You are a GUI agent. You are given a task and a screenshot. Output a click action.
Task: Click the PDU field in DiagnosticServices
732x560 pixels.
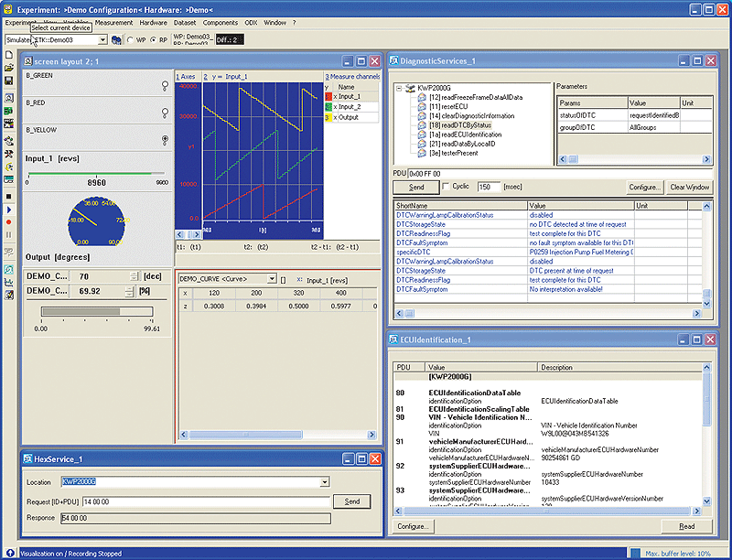[x=560, y=174]
